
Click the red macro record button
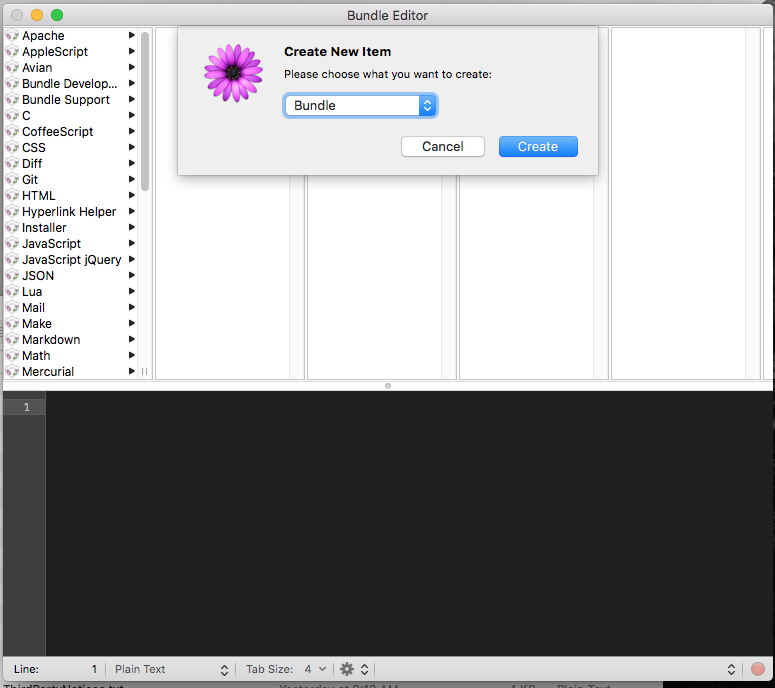pos(758,669)
